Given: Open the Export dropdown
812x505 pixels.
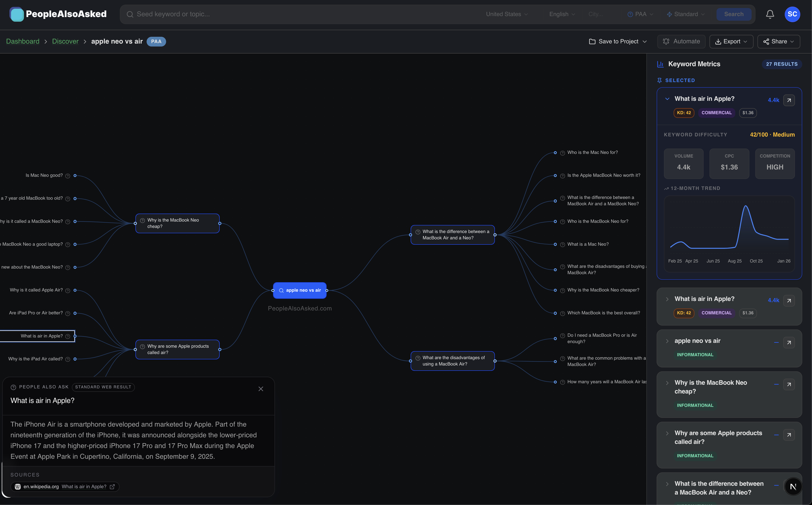Looking at the screenshot, I should pyautogui.click(x=731, y=41).
